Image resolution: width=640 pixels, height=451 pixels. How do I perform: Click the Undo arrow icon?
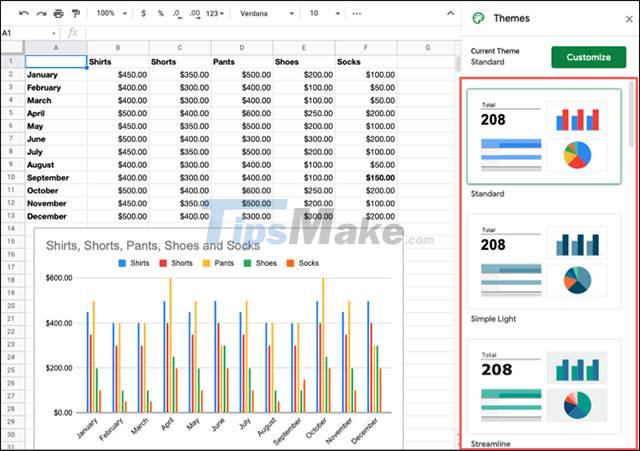[x=23, y=13]
